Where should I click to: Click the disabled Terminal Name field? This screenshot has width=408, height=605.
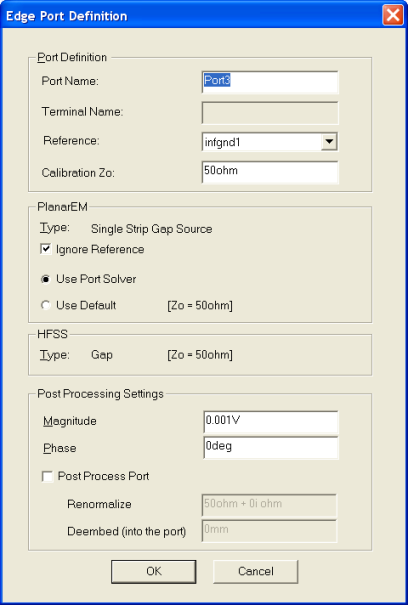coord(270,113)
